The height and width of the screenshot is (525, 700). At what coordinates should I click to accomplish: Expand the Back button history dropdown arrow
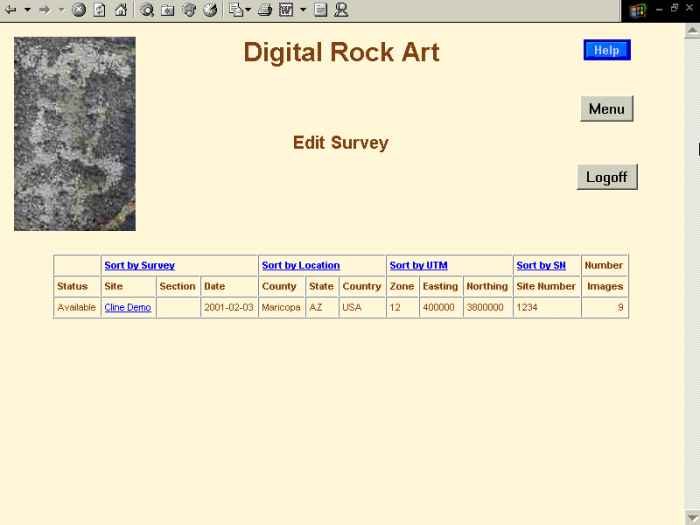tap(27, 10)
